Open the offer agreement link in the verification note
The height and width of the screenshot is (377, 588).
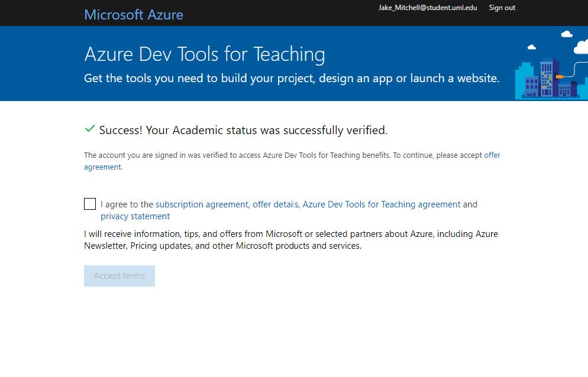pos(492,155)
